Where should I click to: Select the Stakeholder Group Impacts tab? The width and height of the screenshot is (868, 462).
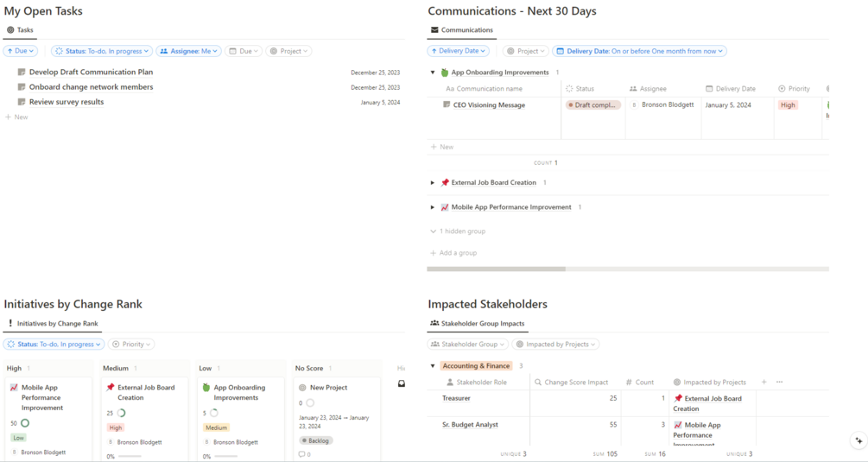477,324
